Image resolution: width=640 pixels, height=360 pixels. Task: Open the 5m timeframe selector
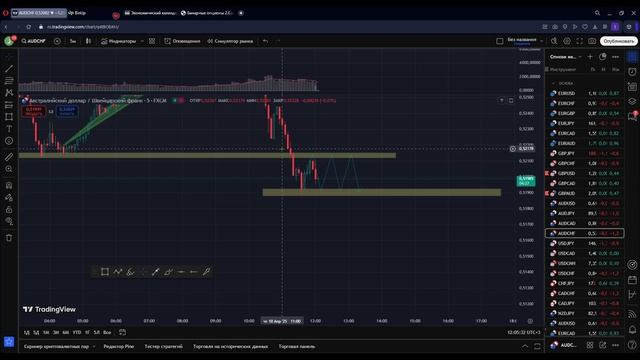click(x=73, y=41)
